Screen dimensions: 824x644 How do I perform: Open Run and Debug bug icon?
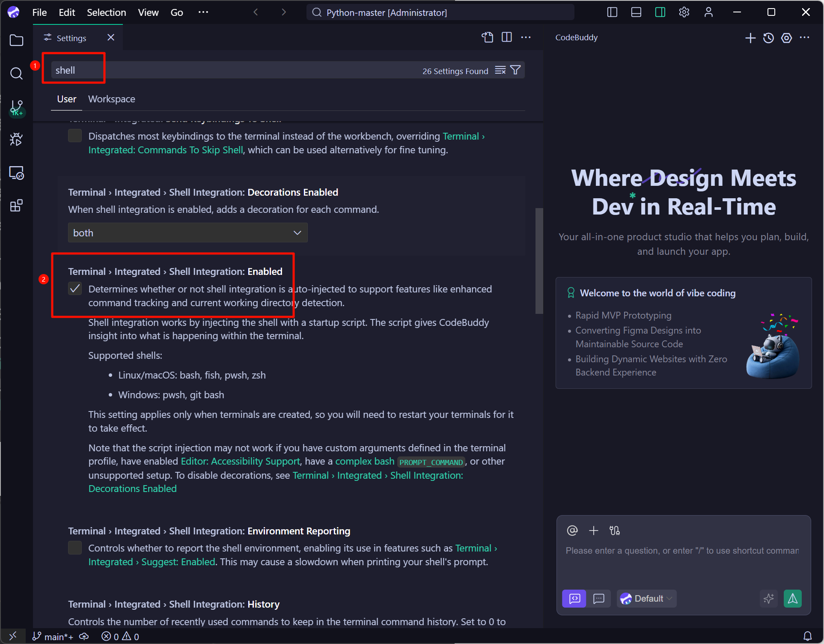click(16, 139)
